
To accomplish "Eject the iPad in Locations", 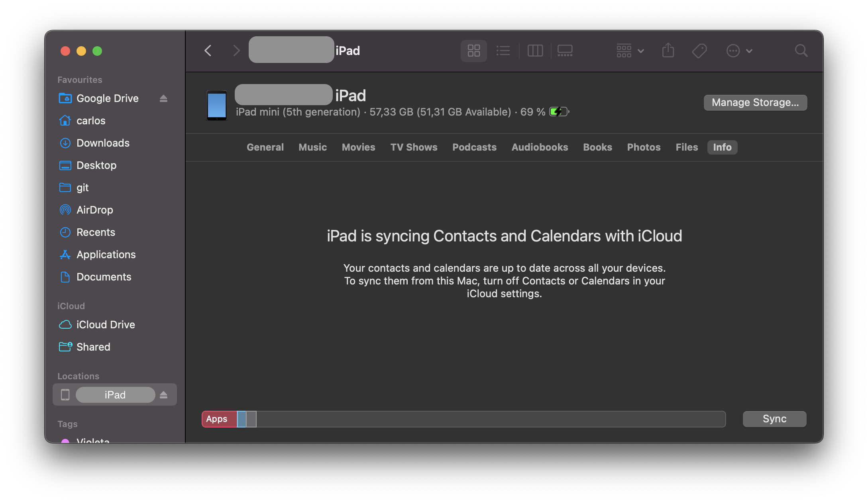I will point(163,395).
